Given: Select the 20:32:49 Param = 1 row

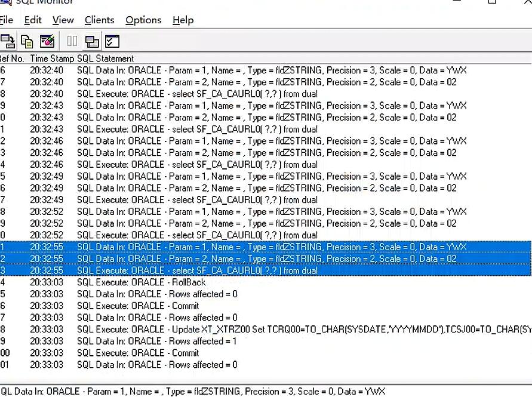Looking at the screenshot, I should pyautogui.click(x=266, y=176).
